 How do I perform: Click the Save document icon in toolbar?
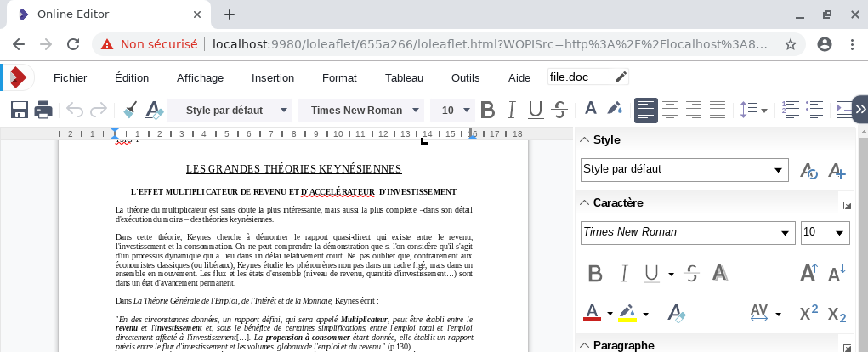pyautogui.click(x=19, y=110)
